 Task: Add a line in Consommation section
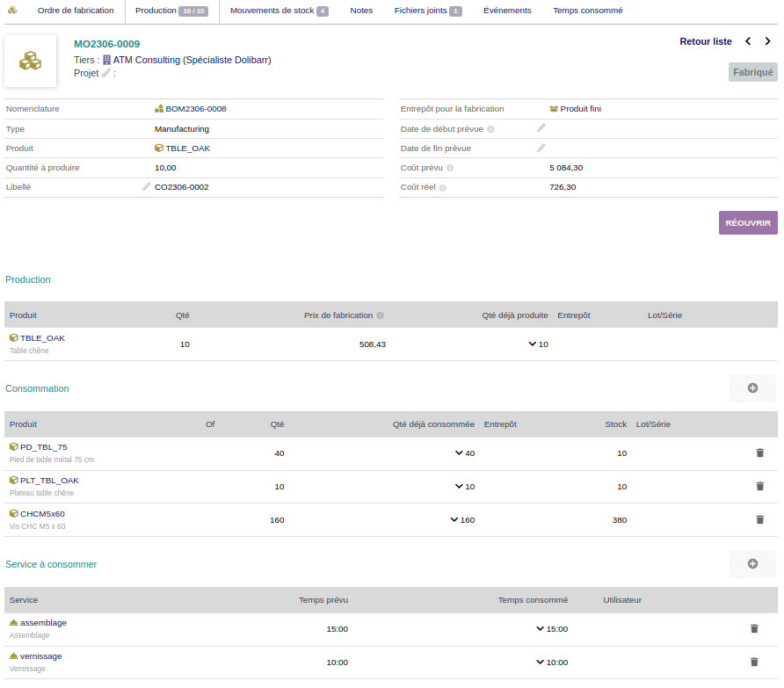(752, 388)
